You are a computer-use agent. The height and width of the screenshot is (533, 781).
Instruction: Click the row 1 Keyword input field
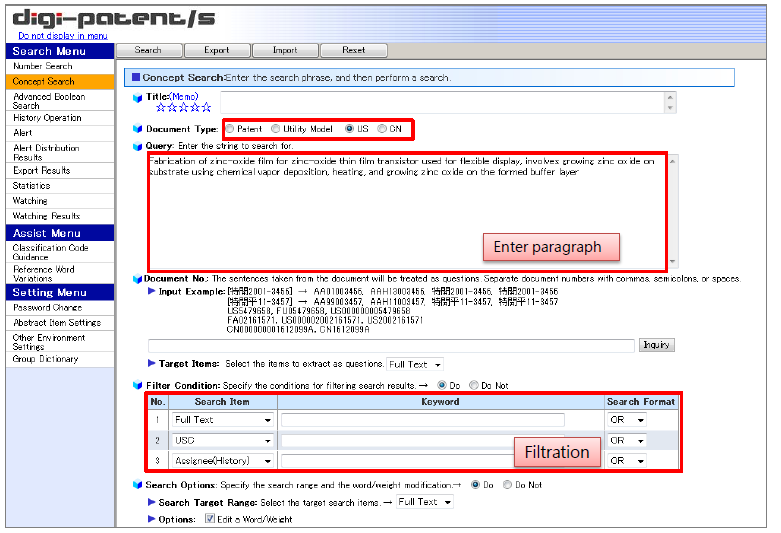[x=422, y=420]
